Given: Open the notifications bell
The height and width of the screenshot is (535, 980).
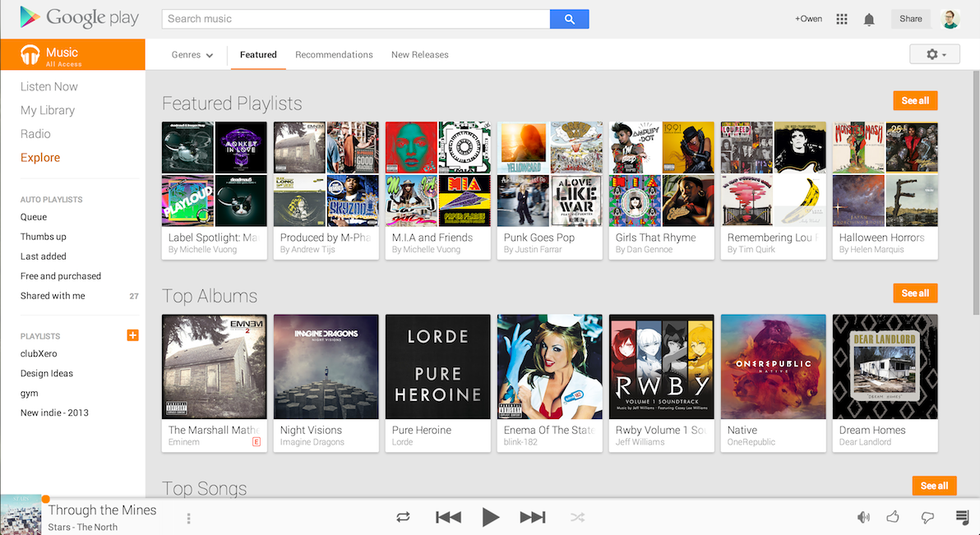Looking at the screenshot, I should pos(869,19).
